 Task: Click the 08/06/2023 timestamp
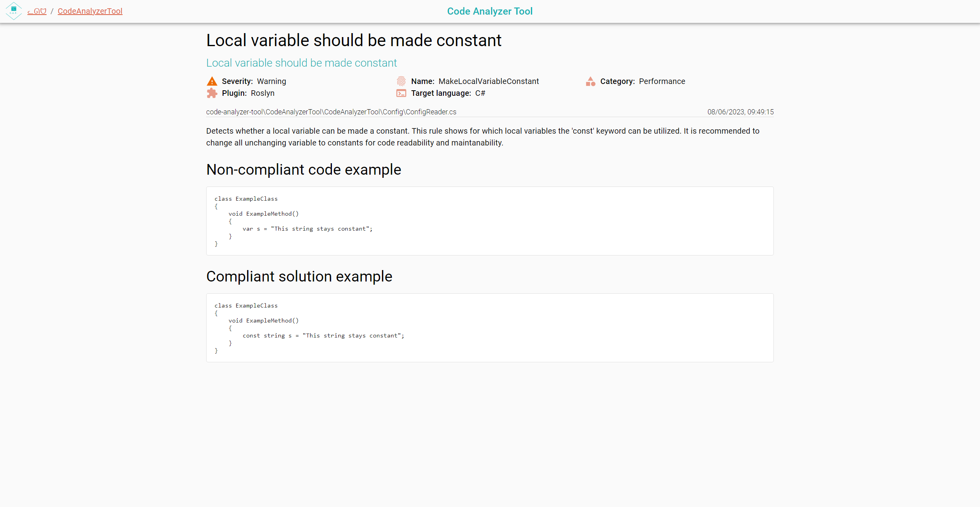click(740, 112)
